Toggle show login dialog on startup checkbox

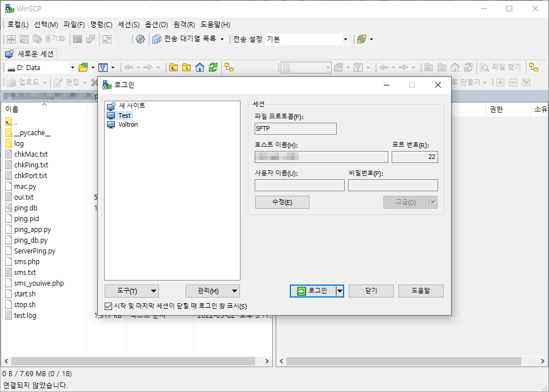point(109,306)
